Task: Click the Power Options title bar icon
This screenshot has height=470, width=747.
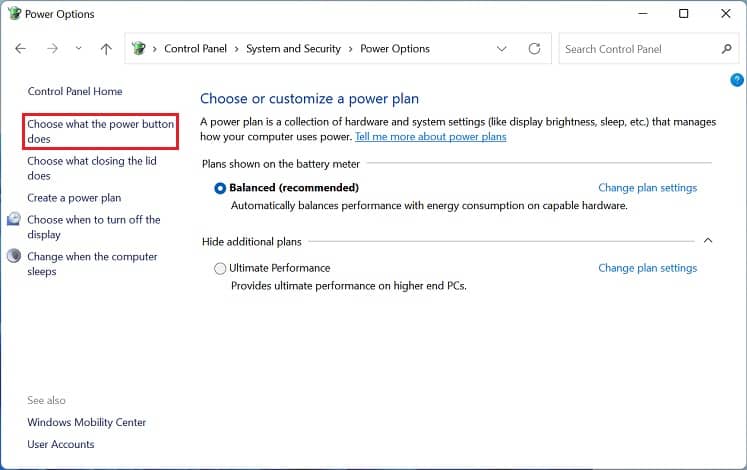Action: pos(14,13)
